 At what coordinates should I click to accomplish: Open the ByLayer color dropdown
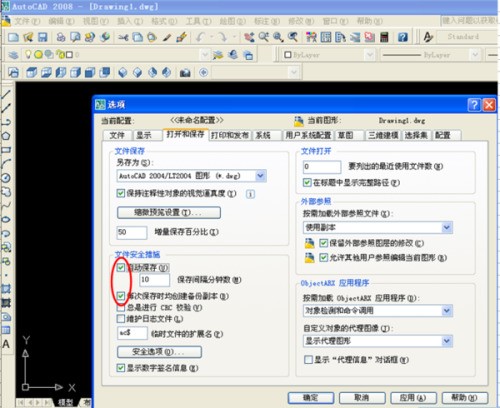click(369, 55)
